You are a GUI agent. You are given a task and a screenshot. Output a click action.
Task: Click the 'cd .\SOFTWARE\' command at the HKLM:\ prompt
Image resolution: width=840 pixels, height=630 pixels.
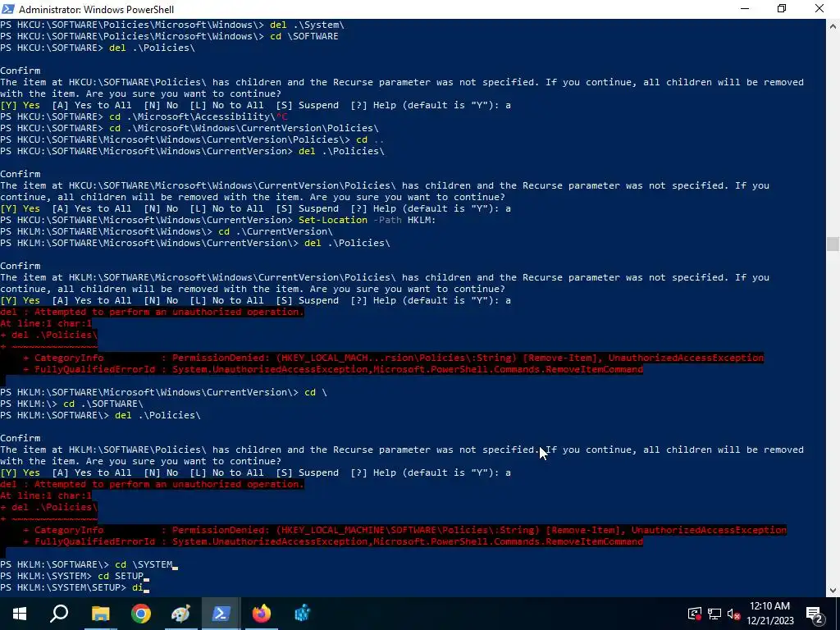coord(103,404)
